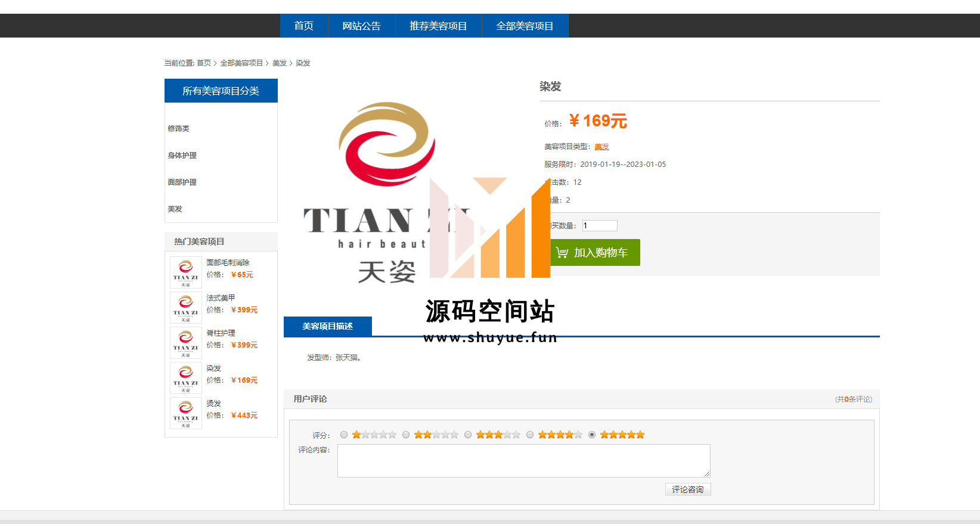This screenshot has height=524, width=980.
Task: Click the ￥65元 price of 面部毛刺消除
Action: coord(242,275)
